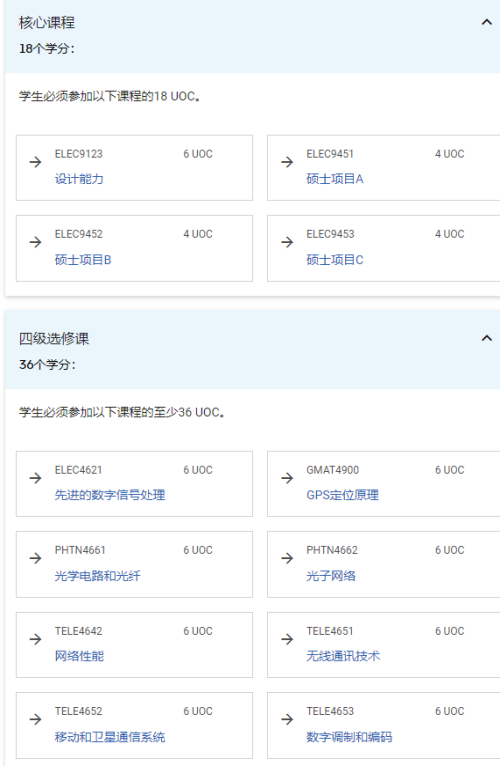Select the arrow icon for GMAT4900
500x766 pixels.
click(x=287, y=478)
